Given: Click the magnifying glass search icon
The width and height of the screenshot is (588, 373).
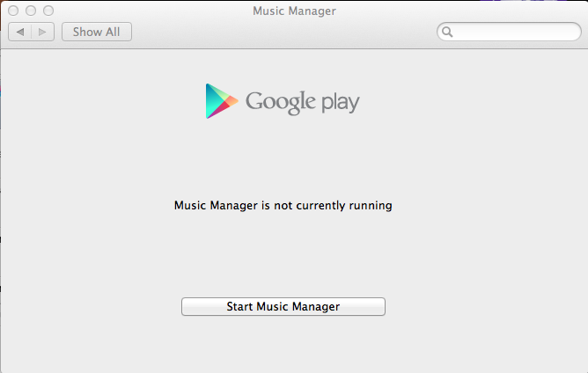Looking at the screenshot, I should click(x=447, y=32).
